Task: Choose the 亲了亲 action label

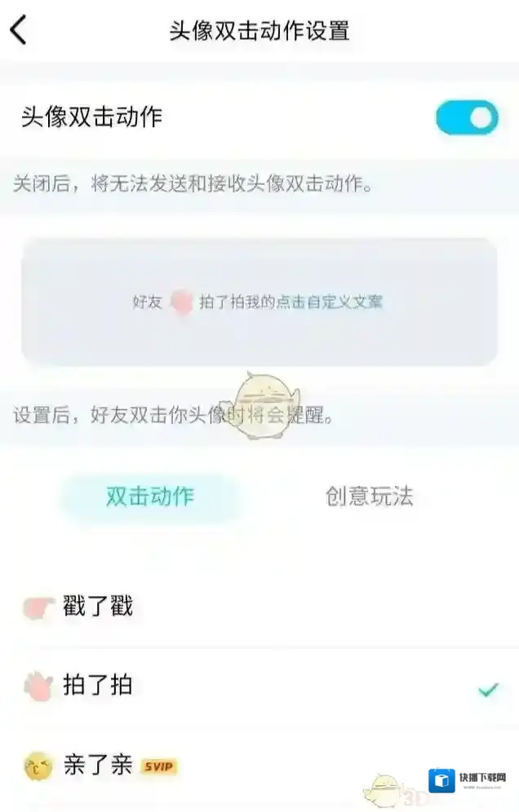Action: click(x=98, y=766)
